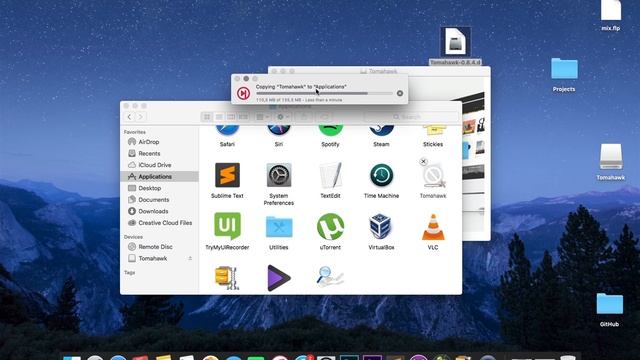Select the magnifying glass app icon

pyautogui.click(x=330, y=277)
